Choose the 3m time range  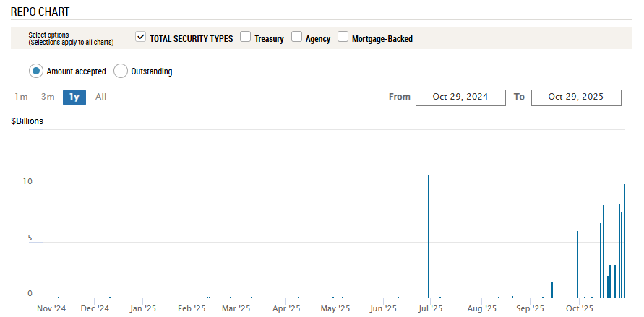point(48,97)
